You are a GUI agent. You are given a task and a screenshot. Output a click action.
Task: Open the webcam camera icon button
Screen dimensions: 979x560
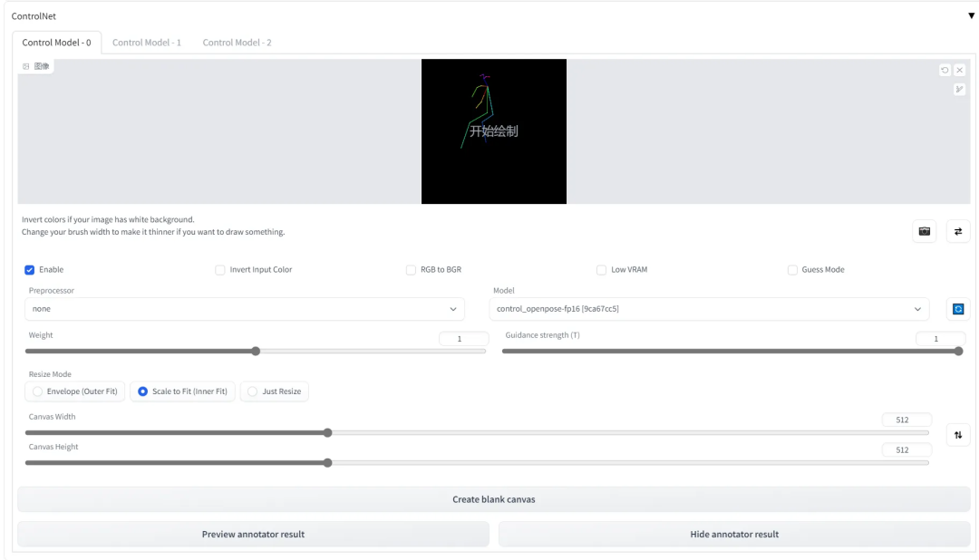pyautogui.click(x=924, y=232)
